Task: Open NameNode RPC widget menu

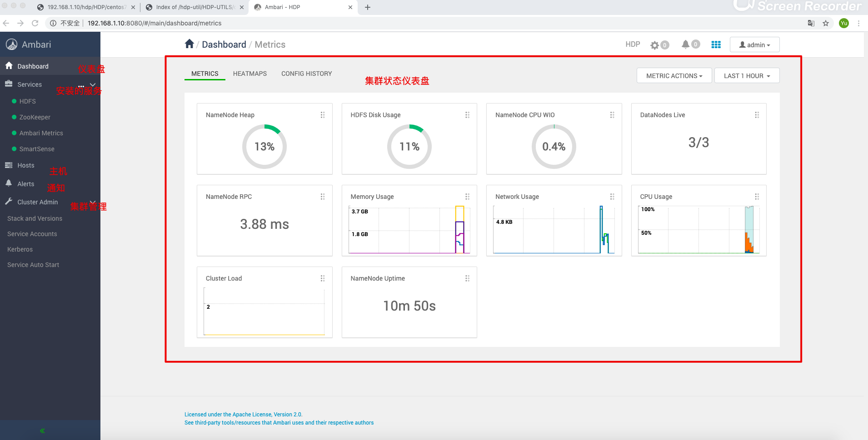Action: (323, 197)
